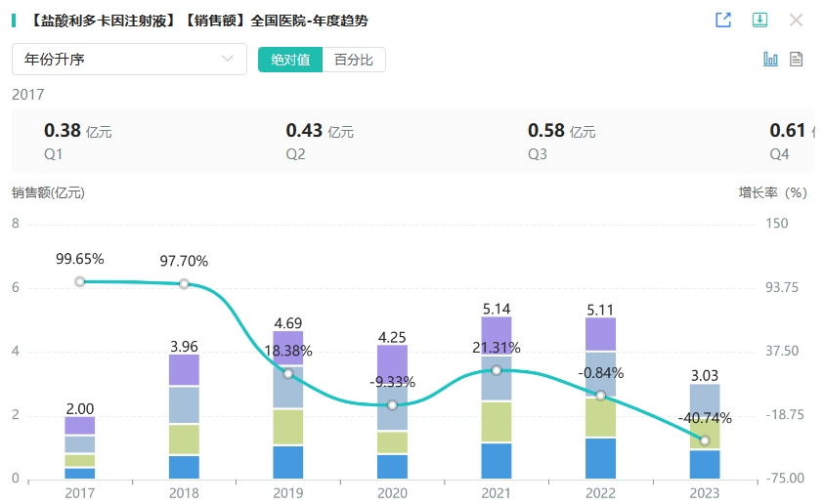Close the annual trend panel
Image resolution: width=824 pixels, height=504 pixels.
pyautogui.click(x=796, y=20)
